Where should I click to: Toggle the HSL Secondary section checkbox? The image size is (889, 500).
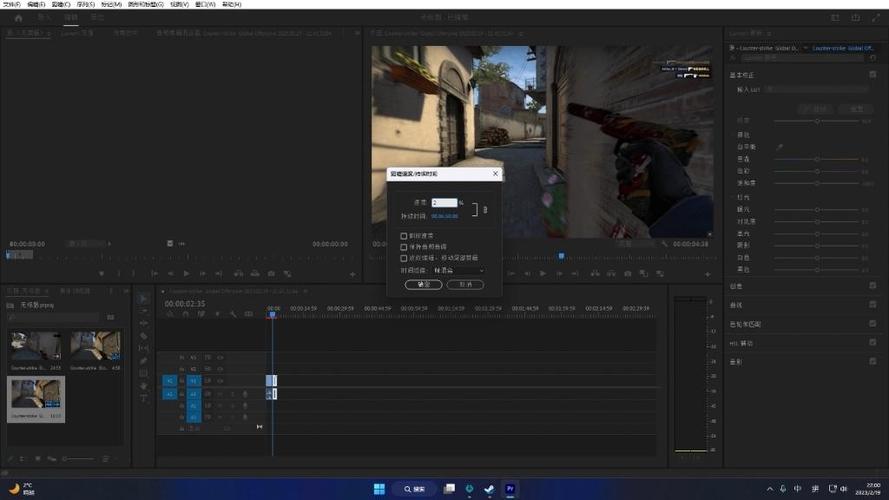[873, 342]
